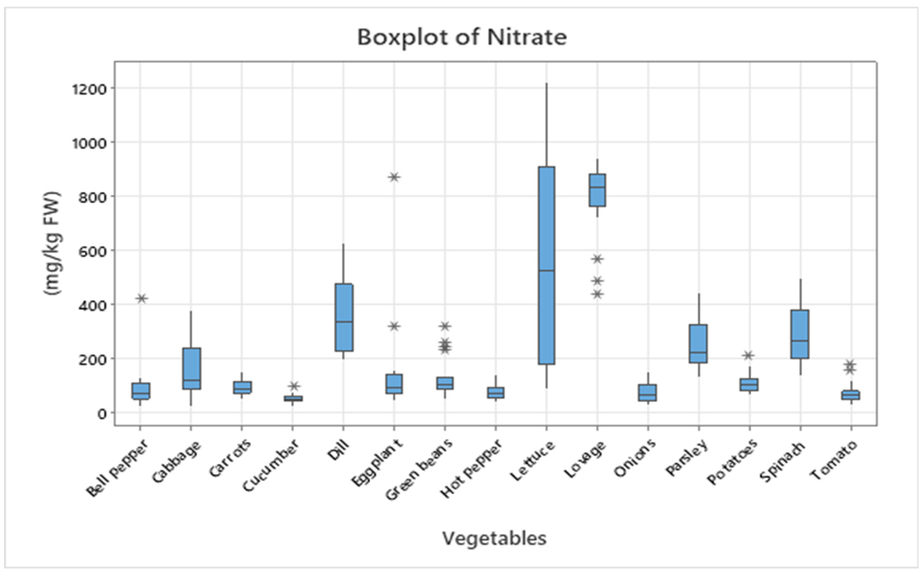The height and width of the screenshot is (573, 924).
Task: Click the "0" y-axis tick label
Action: click(102, 414)
